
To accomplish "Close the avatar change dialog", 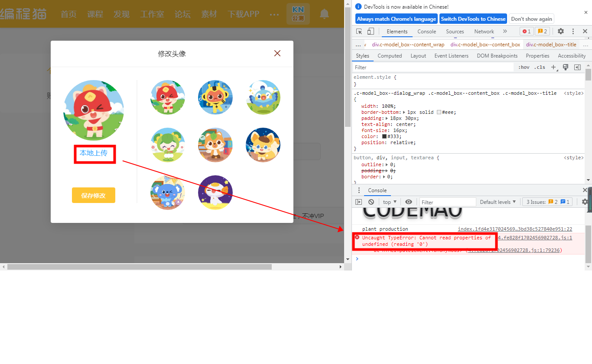I will [277, 53].
